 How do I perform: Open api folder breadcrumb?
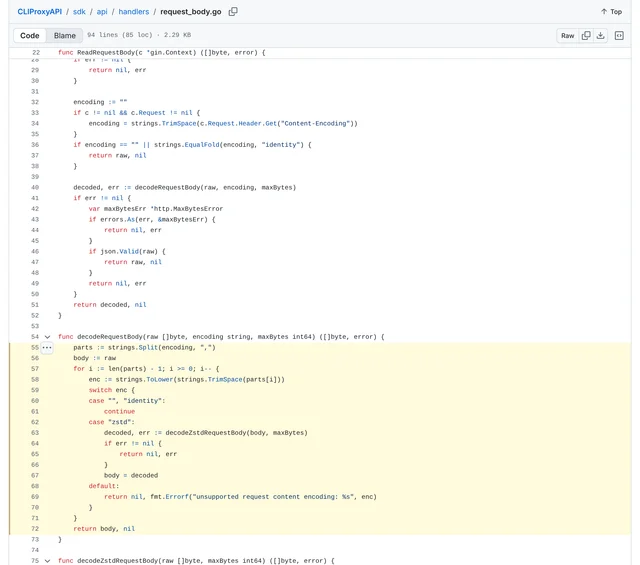[x=102, y=11]
